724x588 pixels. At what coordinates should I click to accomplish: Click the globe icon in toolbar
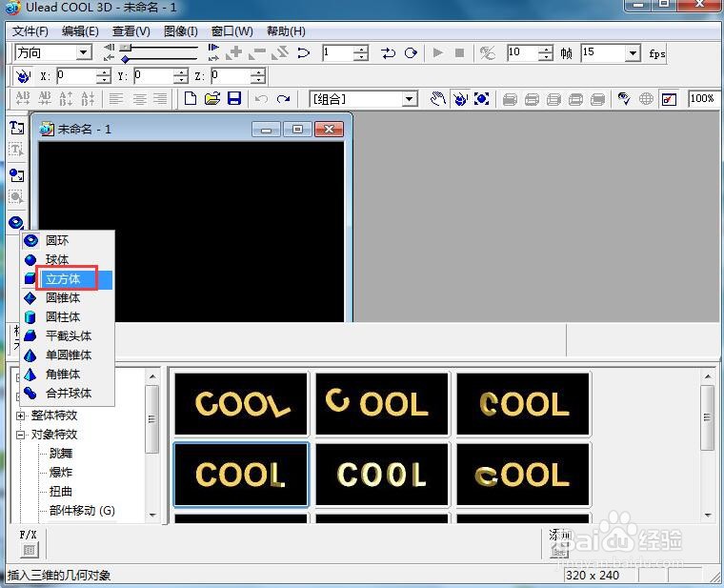[x=646, y=99]
